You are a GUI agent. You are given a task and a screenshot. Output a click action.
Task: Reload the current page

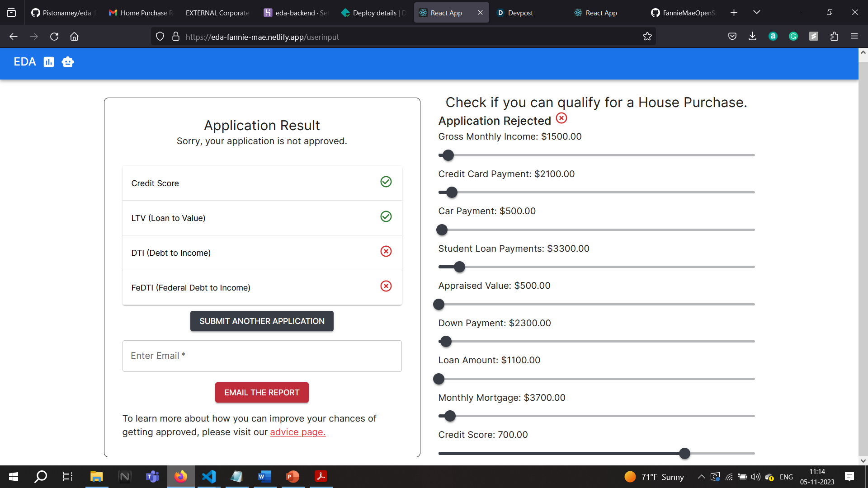coord(54,37)
